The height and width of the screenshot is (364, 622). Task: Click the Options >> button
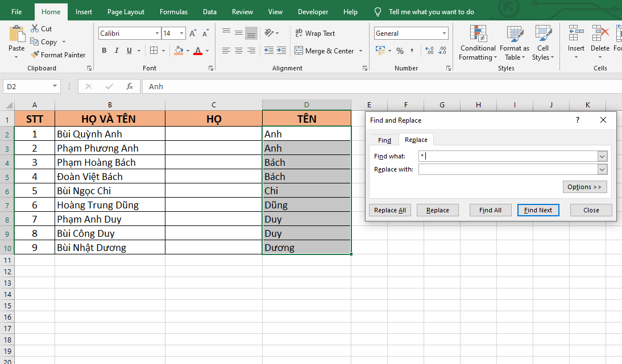(x=584, y=187)
